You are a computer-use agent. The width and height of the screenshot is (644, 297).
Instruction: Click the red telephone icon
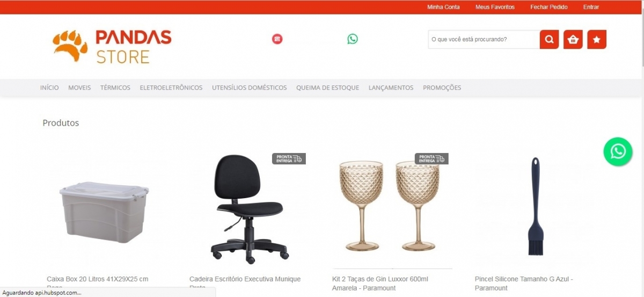tap(277, 39)
